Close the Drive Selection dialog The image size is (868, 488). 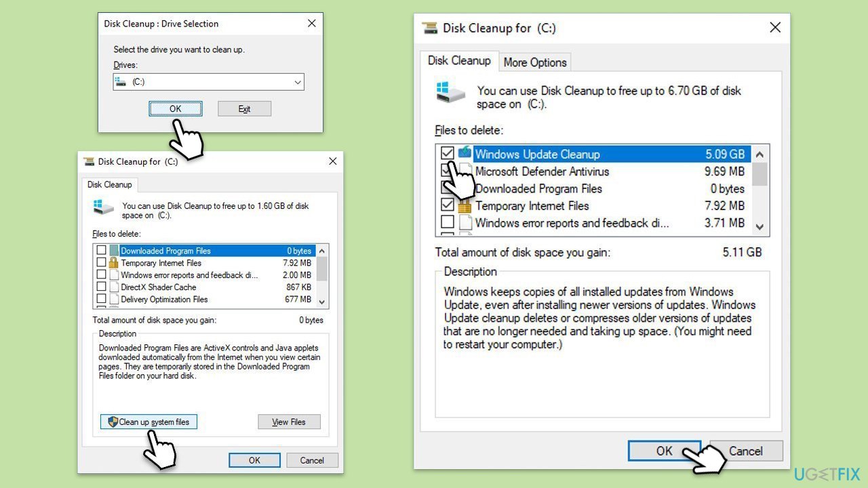[x=311, y=23]
